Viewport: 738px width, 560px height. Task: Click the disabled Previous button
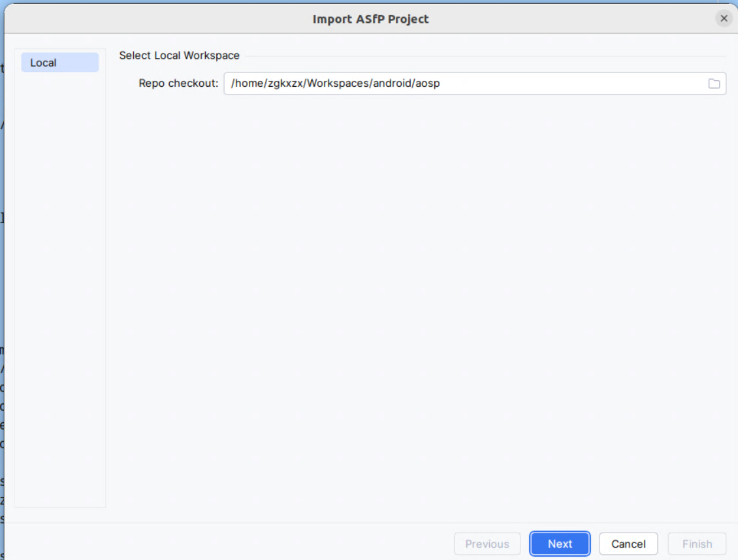point(487,544)
